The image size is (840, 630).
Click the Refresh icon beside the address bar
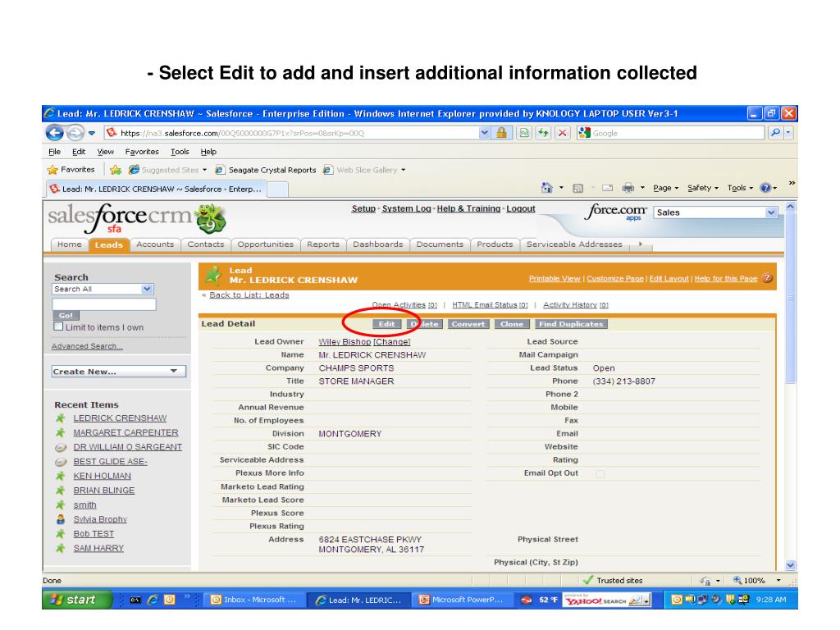543,133
